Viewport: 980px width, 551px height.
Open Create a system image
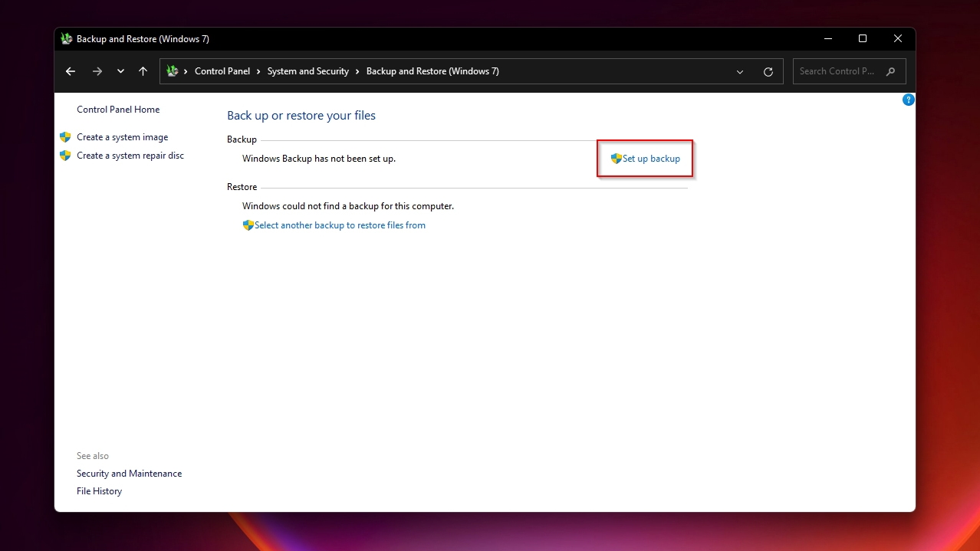tap(123, 137)
